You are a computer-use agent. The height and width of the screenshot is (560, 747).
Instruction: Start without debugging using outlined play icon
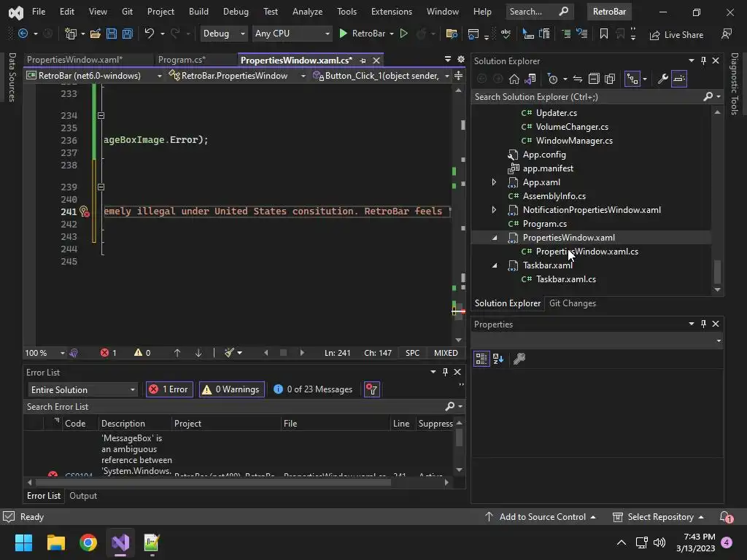(403, 34)
